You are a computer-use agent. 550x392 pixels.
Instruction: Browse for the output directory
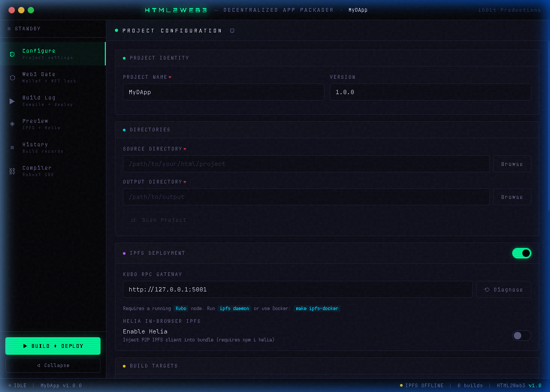(512, 197)
